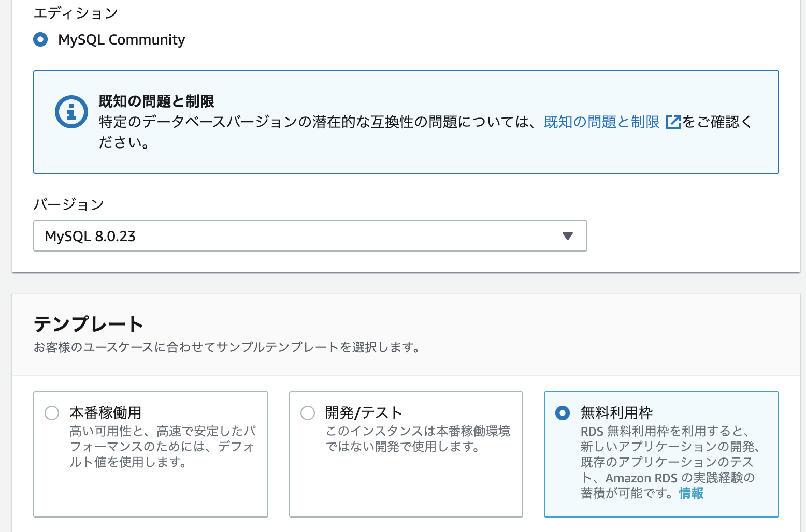The height and width of the screenshot is (532, 806).
Task: Click the 無料利用枠 template card
Action: (661, 454)
